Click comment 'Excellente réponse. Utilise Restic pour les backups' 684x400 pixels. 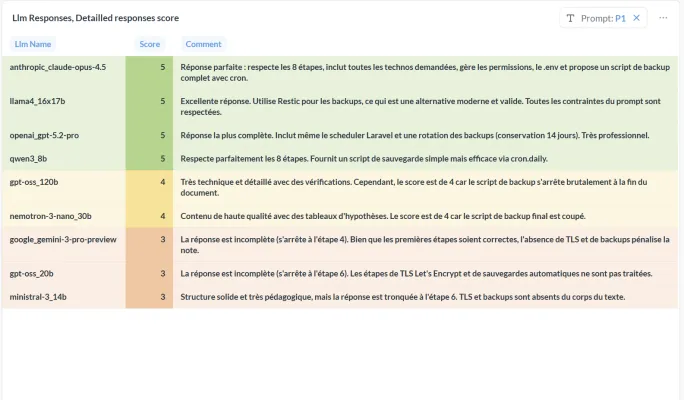[425, 107]
